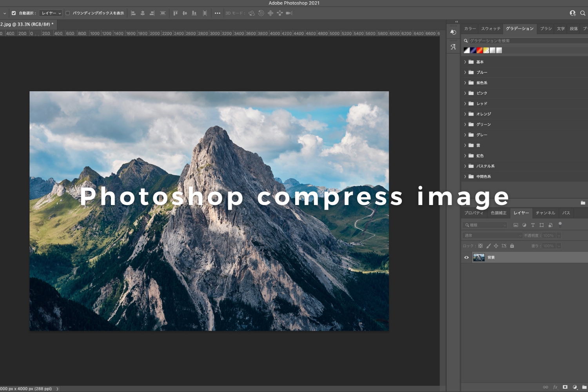Screen dimensions: 588x392
Task: Click the link layers icon
Action: point(545,387)
